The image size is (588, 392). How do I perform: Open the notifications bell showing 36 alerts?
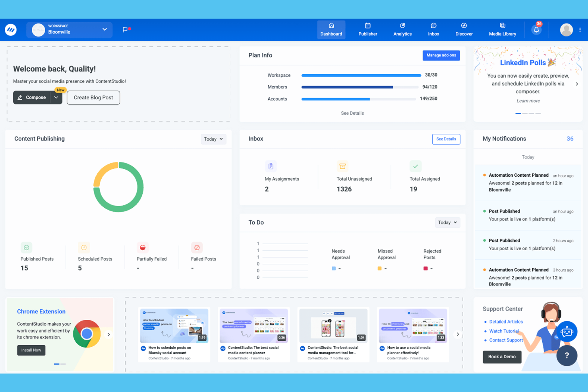(x=536, y=29)
